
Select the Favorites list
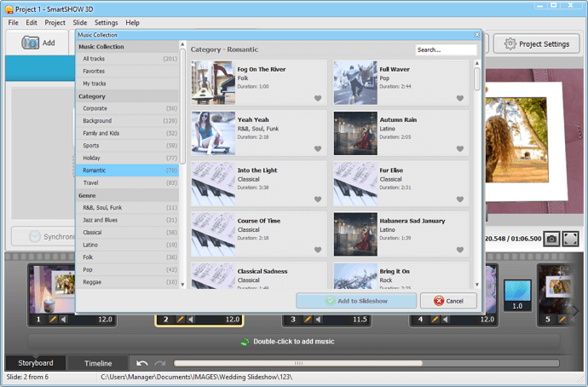pos(128,71)
